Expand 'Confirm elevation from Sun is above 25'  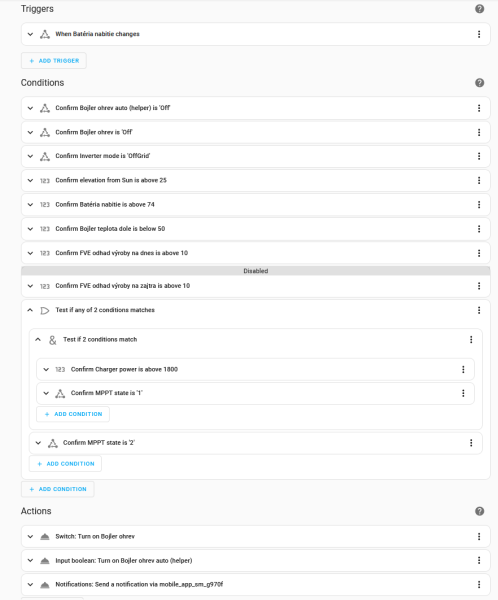(30, 180)
